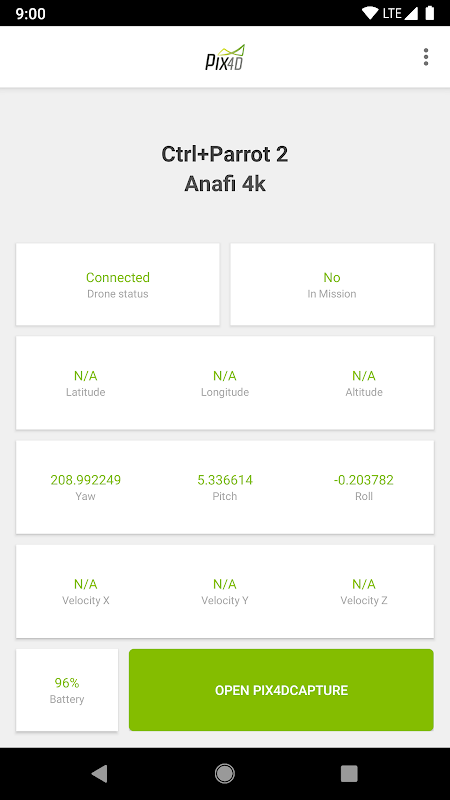The height and width of the screenshot is (800, 450).
Task: Tap the Velocity X reading
Action: pyautogui.click(x=86, y=584)
